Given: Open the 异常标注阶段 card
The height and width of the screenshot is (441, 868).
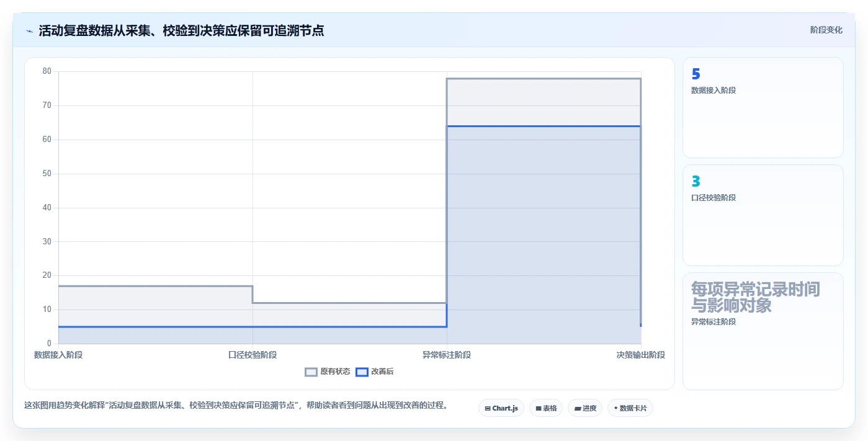Looking at the screenshot, I should [763, 331].
